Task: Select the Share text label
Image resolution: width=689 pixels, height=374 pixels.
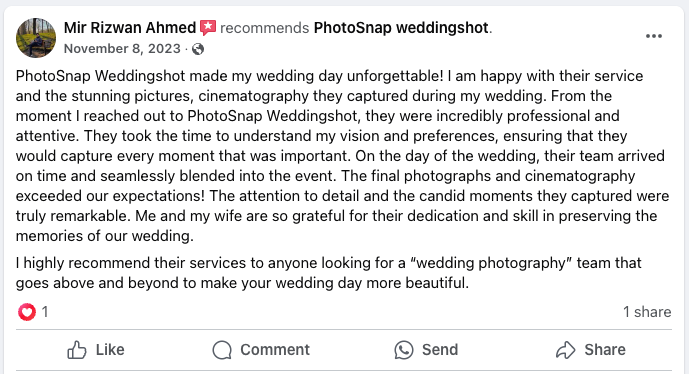Action: tap(605, 350)
